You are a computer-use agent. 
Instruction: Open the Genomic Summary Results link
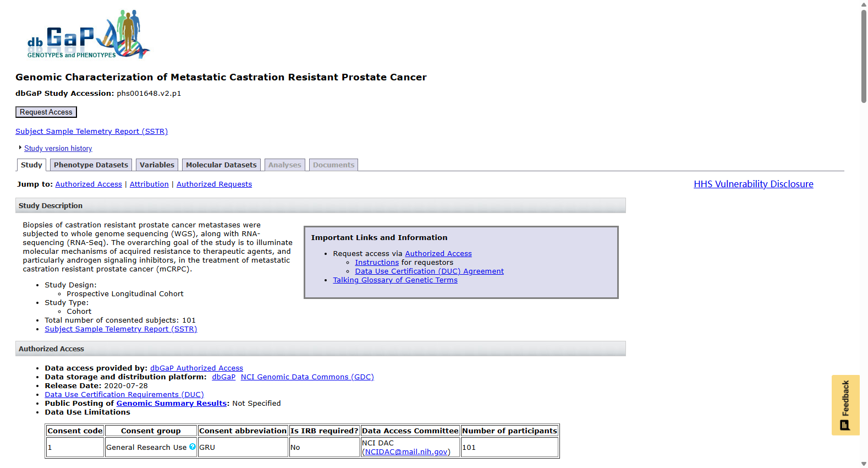click(x=171, y=403)
